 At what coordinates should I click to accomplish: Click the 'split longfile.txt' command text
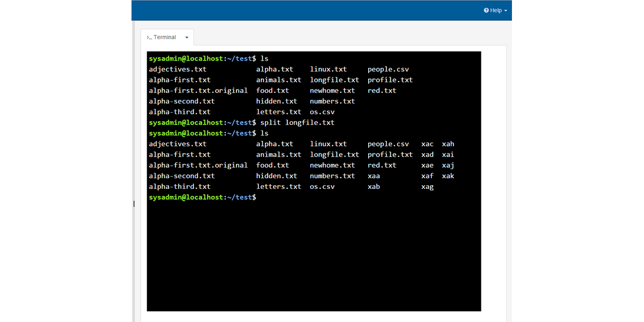click(297, 122)
